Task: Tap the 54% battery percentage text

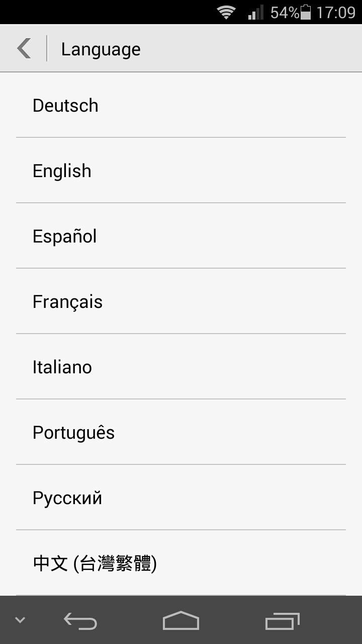Action: tap(285, 12)
